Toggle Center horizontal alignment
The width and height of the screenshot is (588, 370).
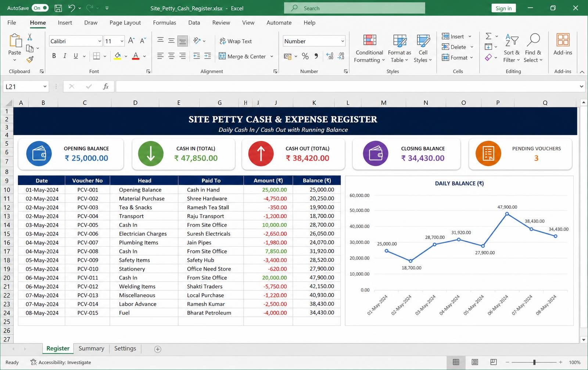[x=171, y=56]
